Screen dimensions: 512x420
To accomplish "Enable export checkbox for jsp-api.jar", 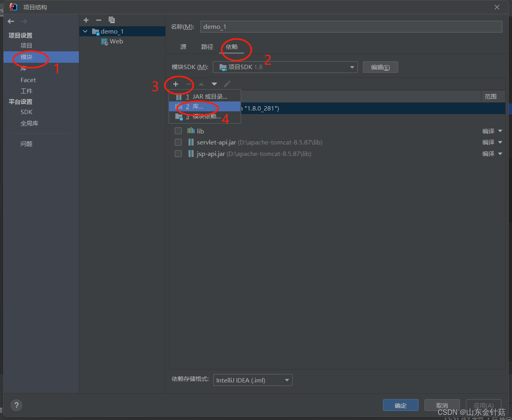I will pos(178,154).
